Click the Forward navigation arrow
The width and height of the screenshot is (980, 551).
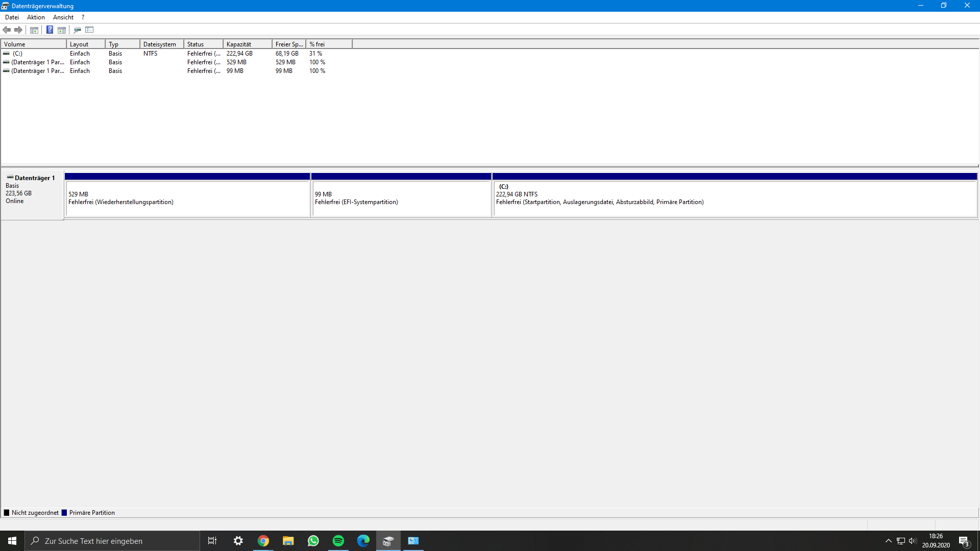point(18,30)
